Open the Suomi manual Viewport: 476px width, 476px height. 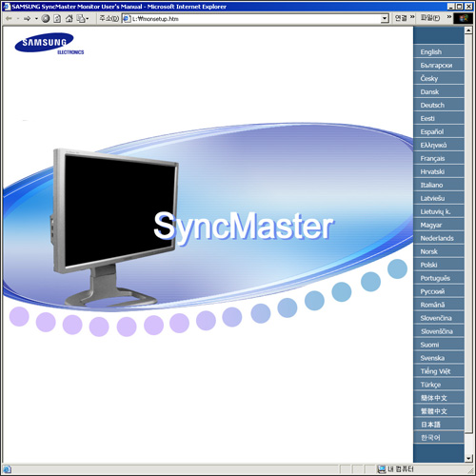click(x=439, y=345)
